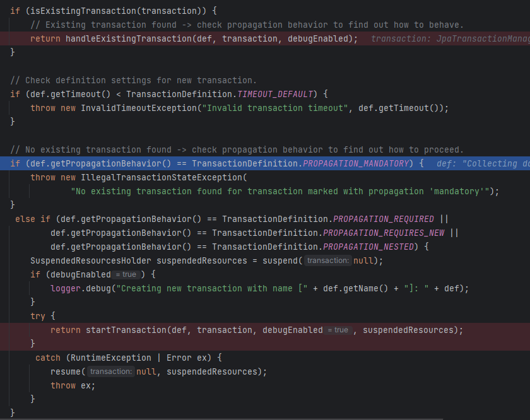Click the SuspendedResourcesHolder type name
This screenshot has height=420, width=530.
coord(91,260)
